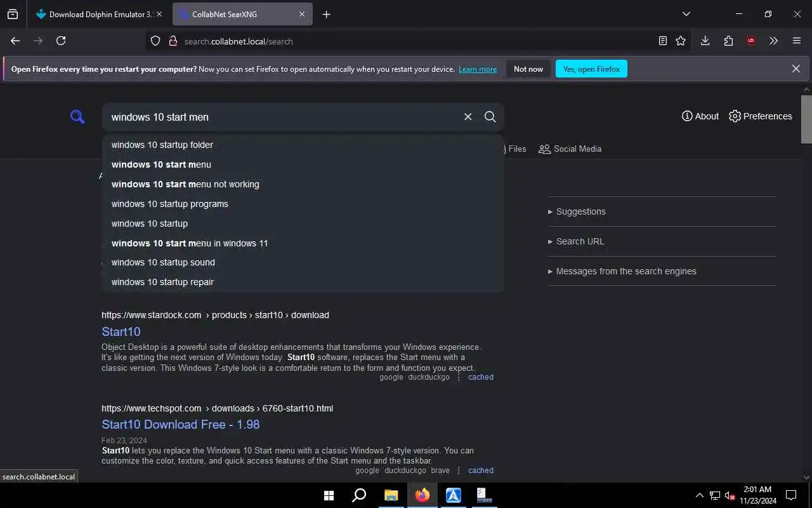
Task: Open the downloads panel
Action: click(x=705, y=41)
